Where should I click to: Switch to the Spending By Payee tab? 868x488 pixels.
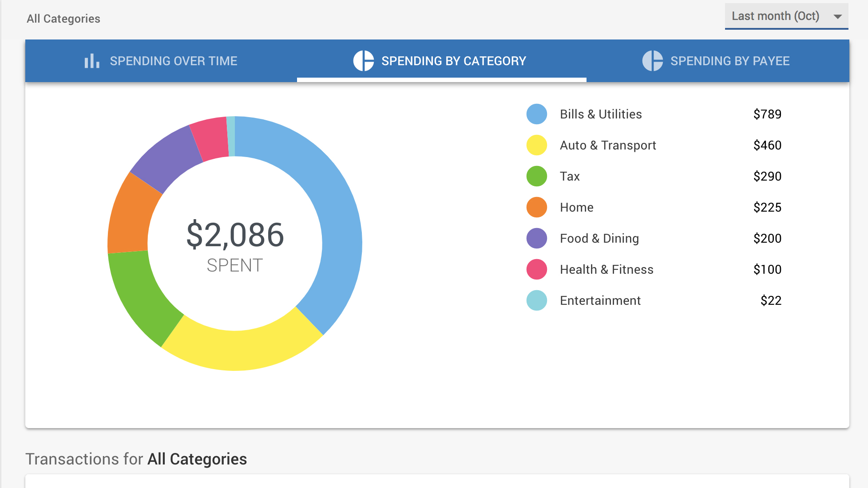[x=718, y=61]
